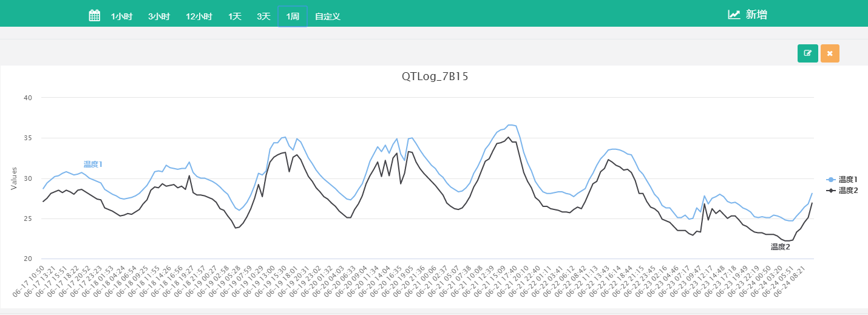The image size is (868, 315).
Task: Click the 温度2 label near the line's end
Action: coord(780,247)
